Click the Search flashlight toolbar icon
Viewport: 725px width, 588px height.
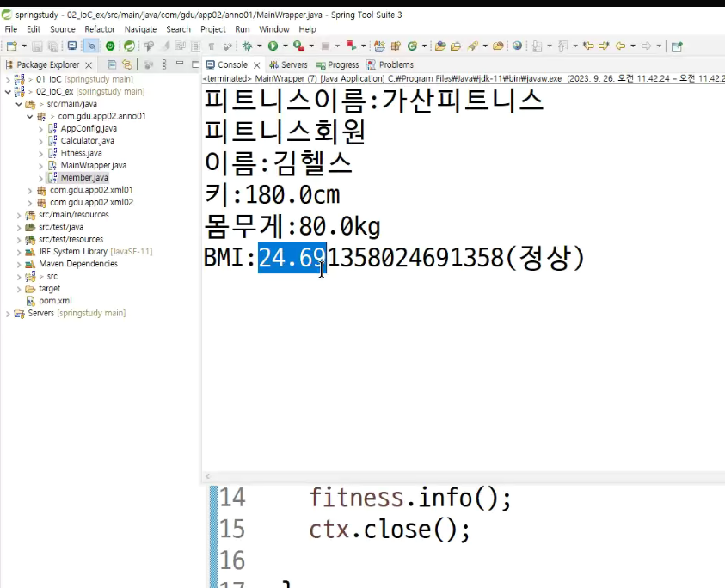(472, 46)
